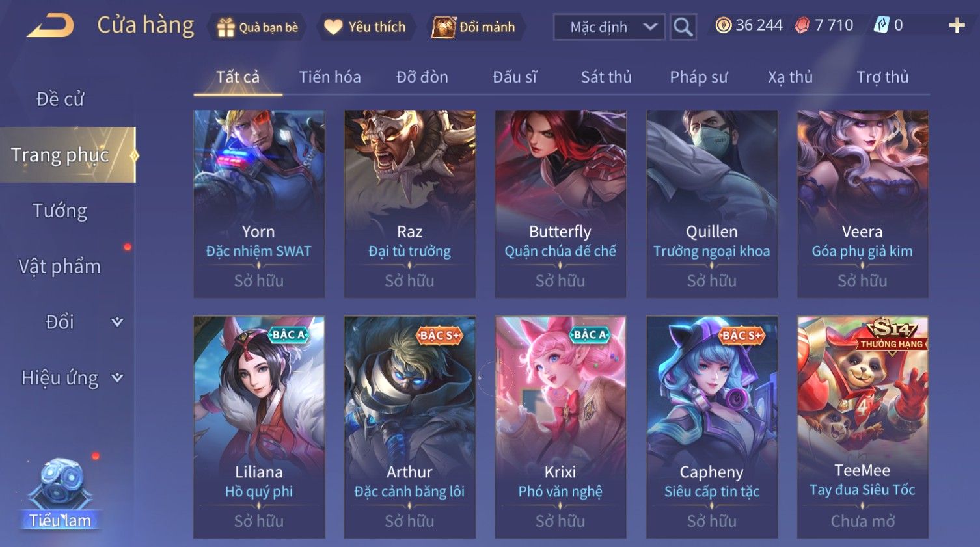Screen dimensions: 980x547
Task: Switch to the Sát thủ tab
Action: click(x=606, y=77)
